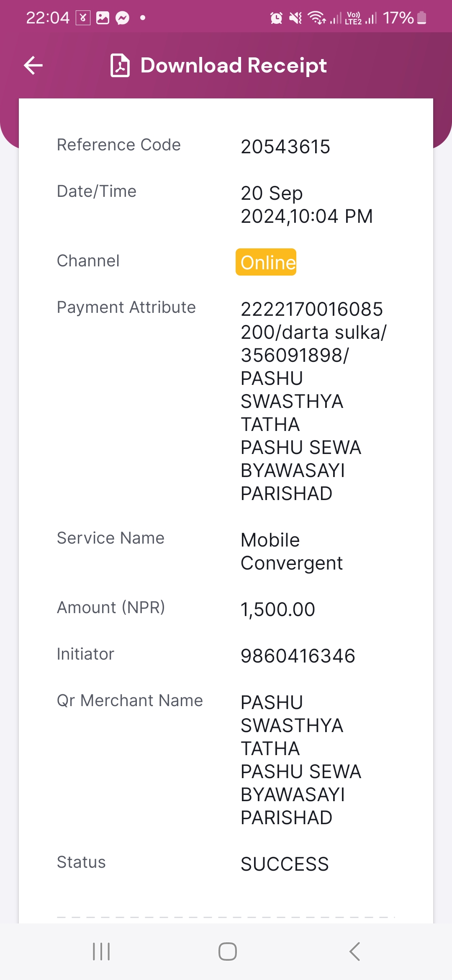Image resolution: width=452 pixels, height=980 pixels.
Task: Tap the muted sound status icon
Action: point(295,18)
